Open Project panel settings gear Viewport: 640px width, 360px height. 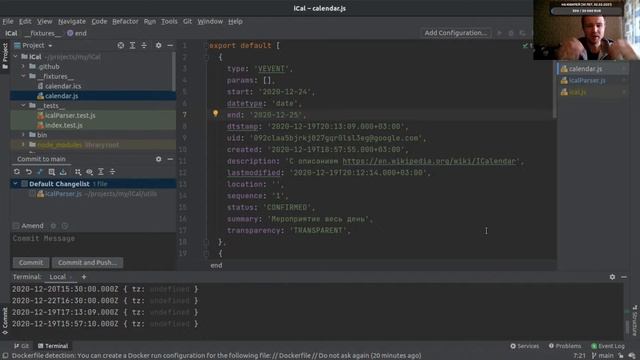pos(158,45)
